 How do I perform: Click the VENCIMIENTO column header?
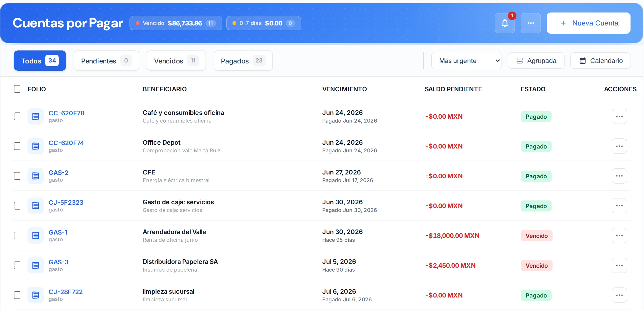tap(344, 89)
